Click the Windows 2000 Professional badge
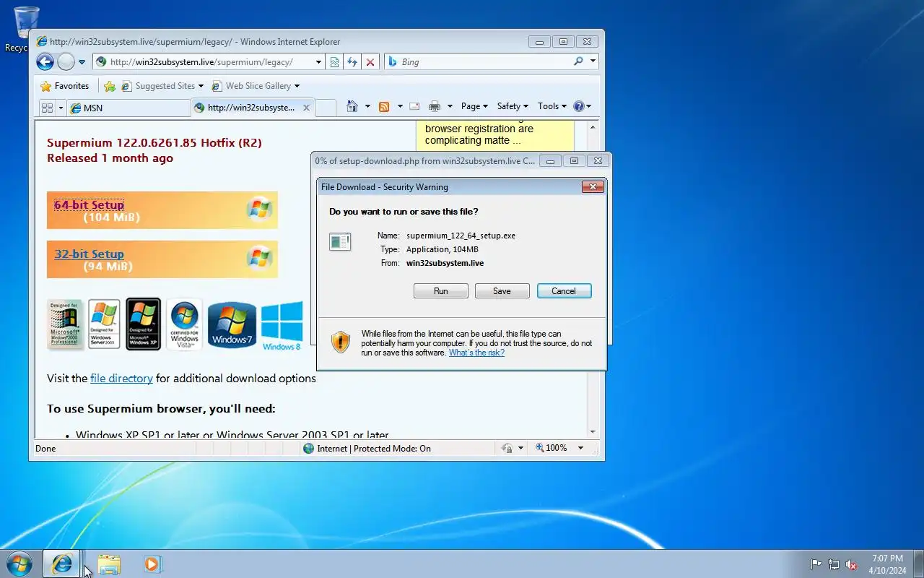 [x=65, y=324]
